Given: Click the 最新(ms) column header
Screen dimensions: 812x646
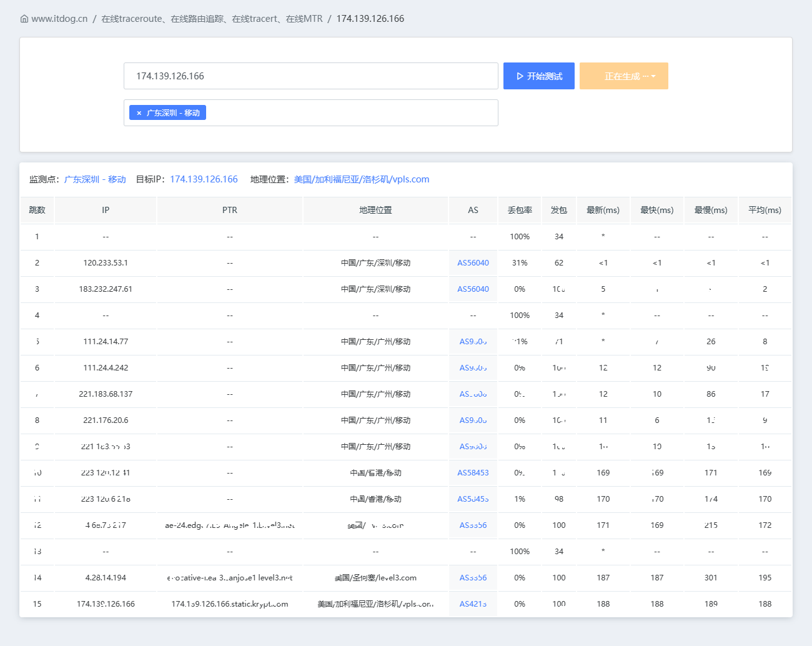Looking at the screenshot, I should (x=603, y=210).
